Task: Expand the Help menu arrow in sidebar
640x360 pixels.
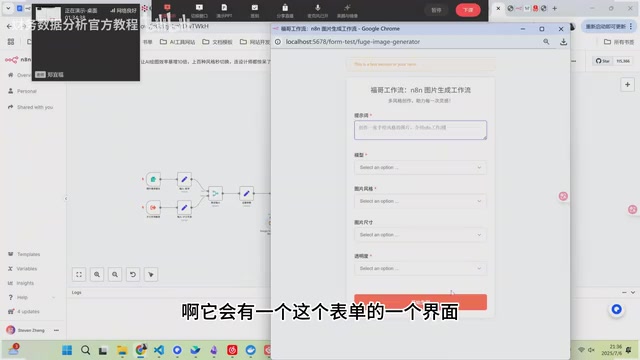Action: (53, 297)
